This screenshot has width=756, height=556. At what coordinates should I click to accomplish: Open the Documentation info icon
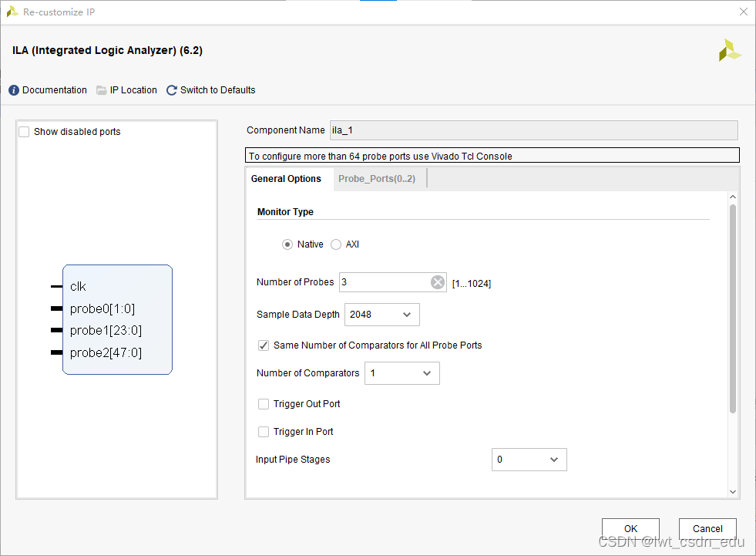(x=14, y=90)
